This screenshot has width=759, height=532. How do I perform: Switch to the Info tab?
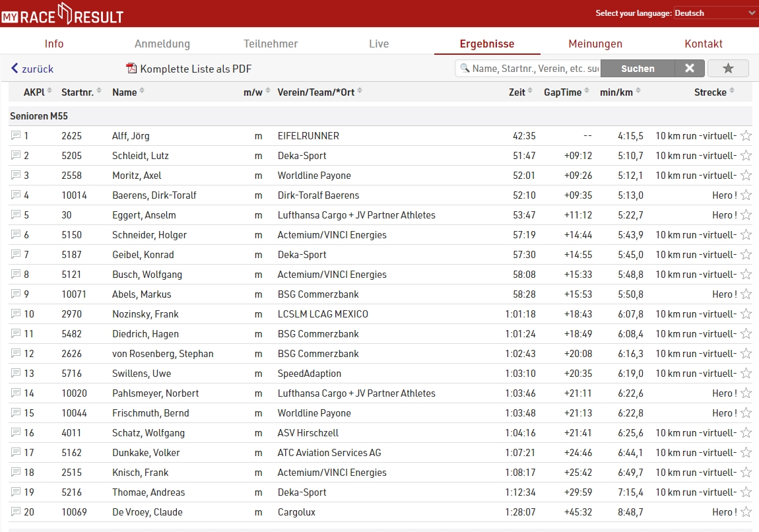[x=54, y=44]
